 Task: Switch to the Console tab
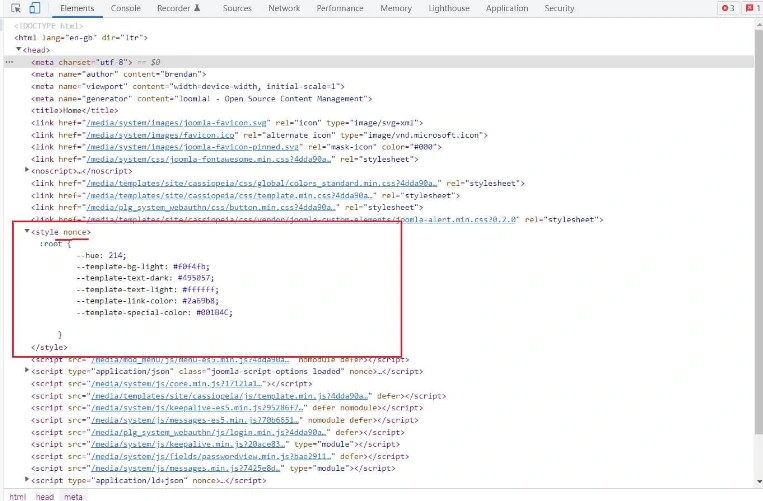[x=126, y=8]
